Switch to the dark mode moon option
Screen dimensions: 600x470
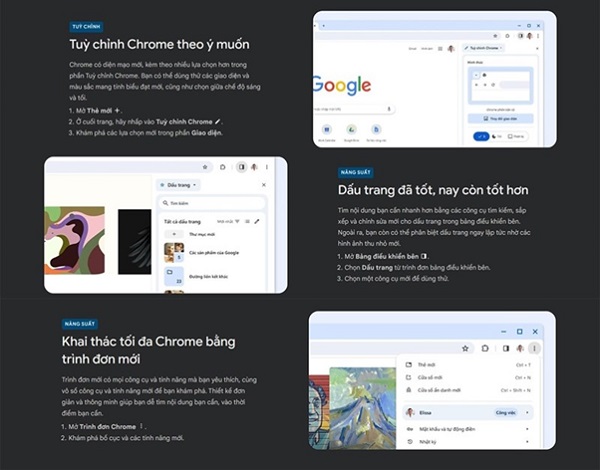(497, 136)
